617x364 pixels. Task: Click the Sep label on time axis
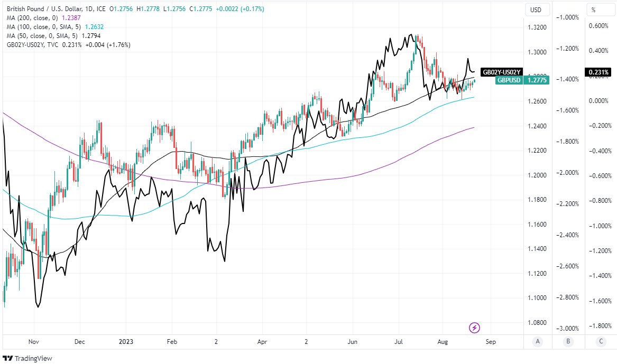[x=491, y=342]
